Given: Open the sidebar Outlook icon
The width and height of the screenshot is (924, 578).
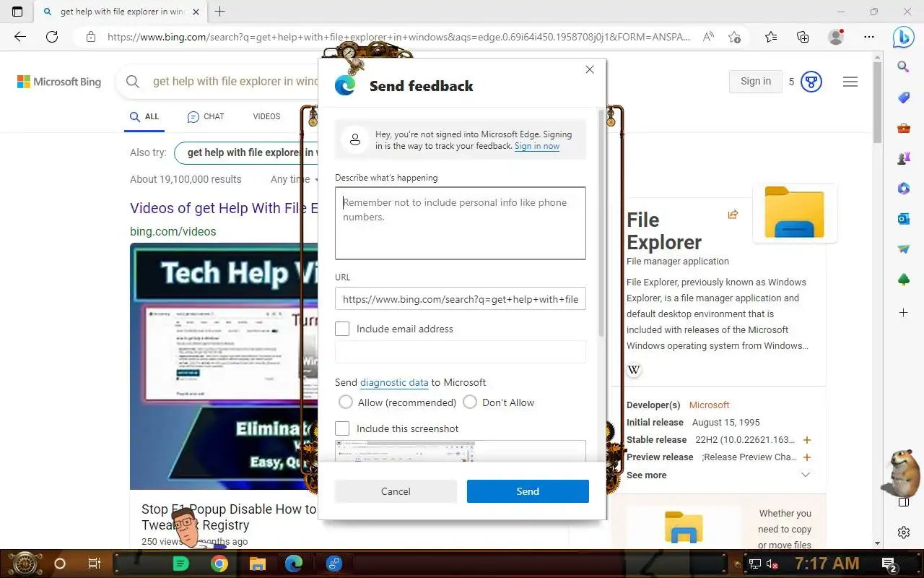Looking at the screenshot, I should click(x=903, y=219).
